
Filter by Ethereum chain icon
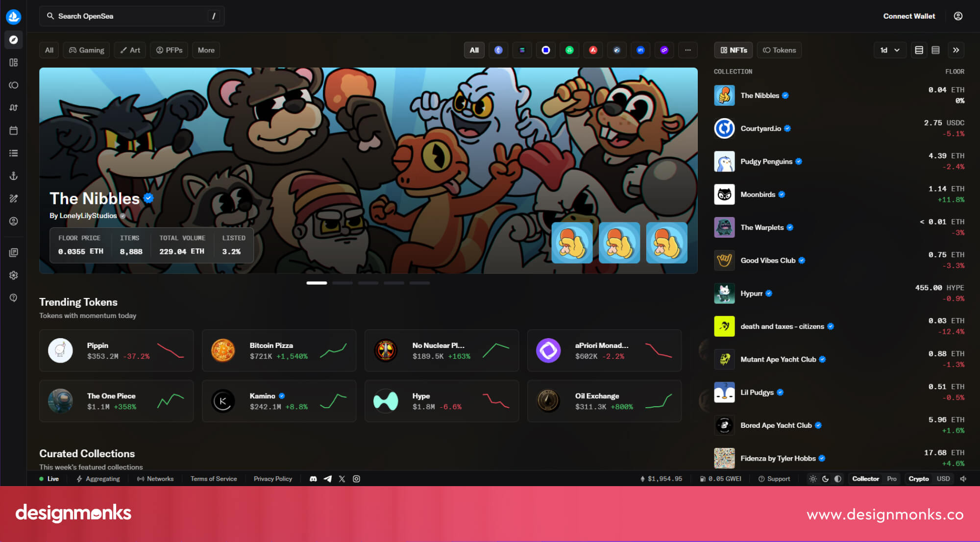tap(498, 50)
